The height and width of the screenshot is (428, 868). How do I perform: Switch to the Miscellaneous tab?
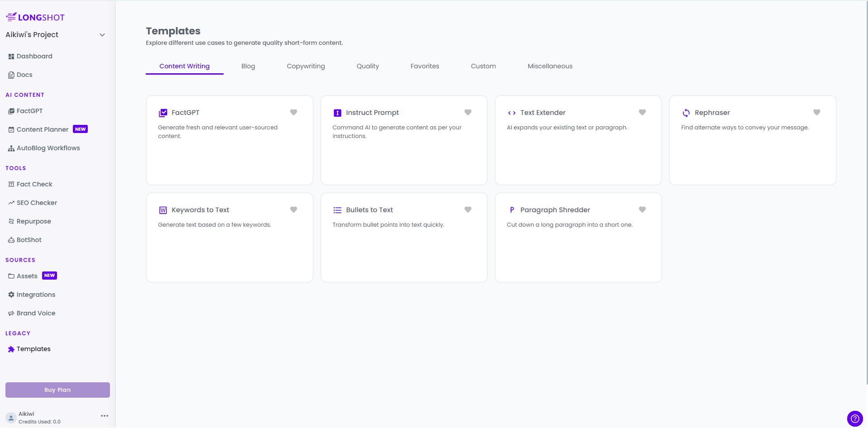(x=550, y=66)
